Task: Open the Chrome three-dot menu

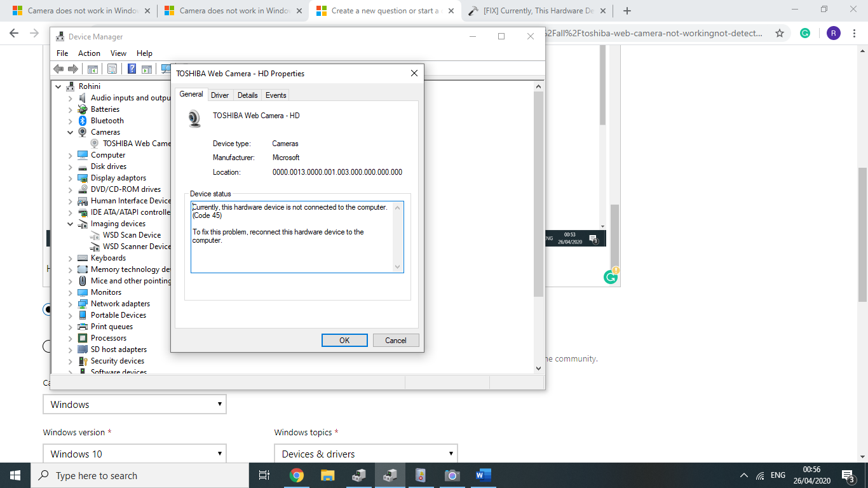Action: (x=855, y=33)
